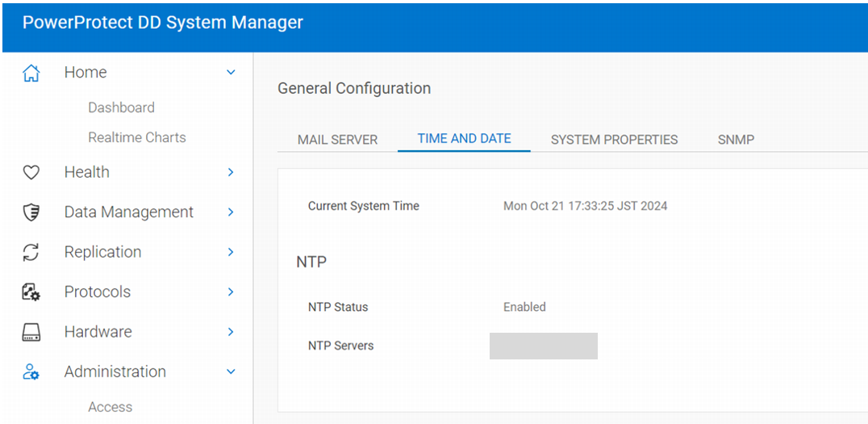This screenshot has height=424, width=868.
Task: Click the Replication arrows icon
Action: click(x=31, y=252)
